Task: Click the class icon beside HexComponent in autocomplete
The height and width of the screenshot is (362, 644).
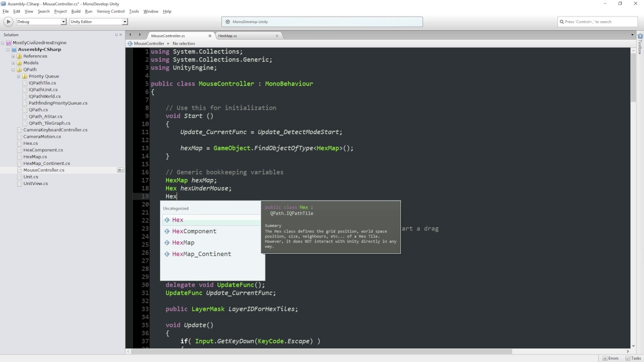Action: (x=167, y=231)
